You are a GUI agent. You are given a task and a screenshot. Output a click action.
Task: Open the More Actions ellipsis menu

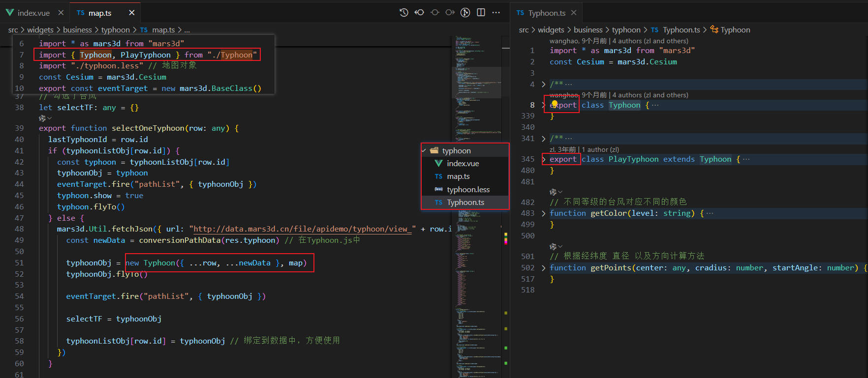click(x=496, y=13)
